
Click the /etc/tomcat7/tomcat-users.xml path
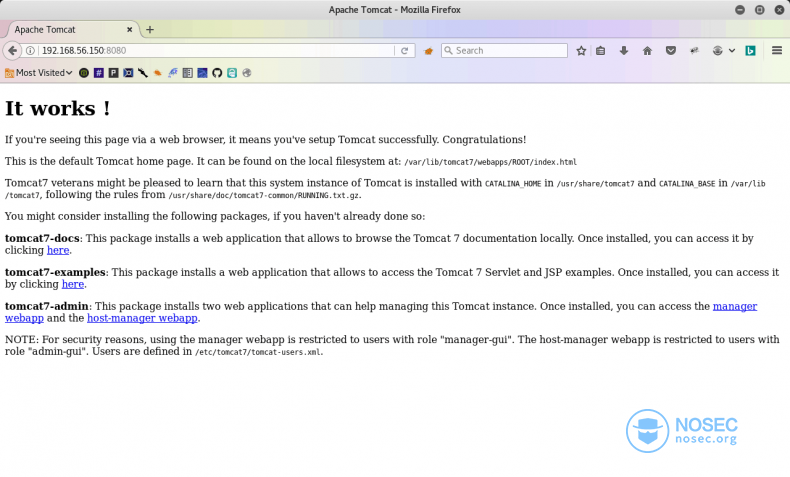click(x=257, y=352)
